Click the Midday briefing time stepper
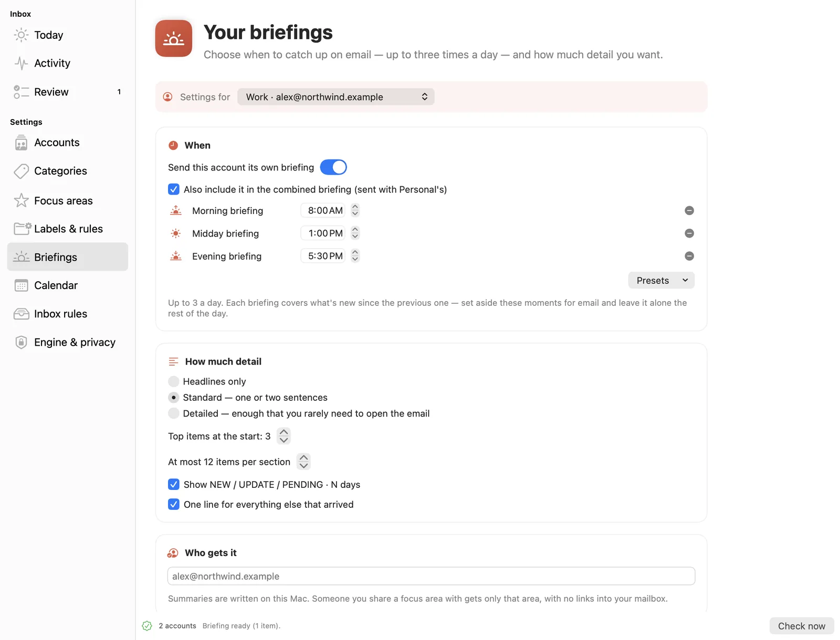This screenshot has height=640, width=840. 355,233
